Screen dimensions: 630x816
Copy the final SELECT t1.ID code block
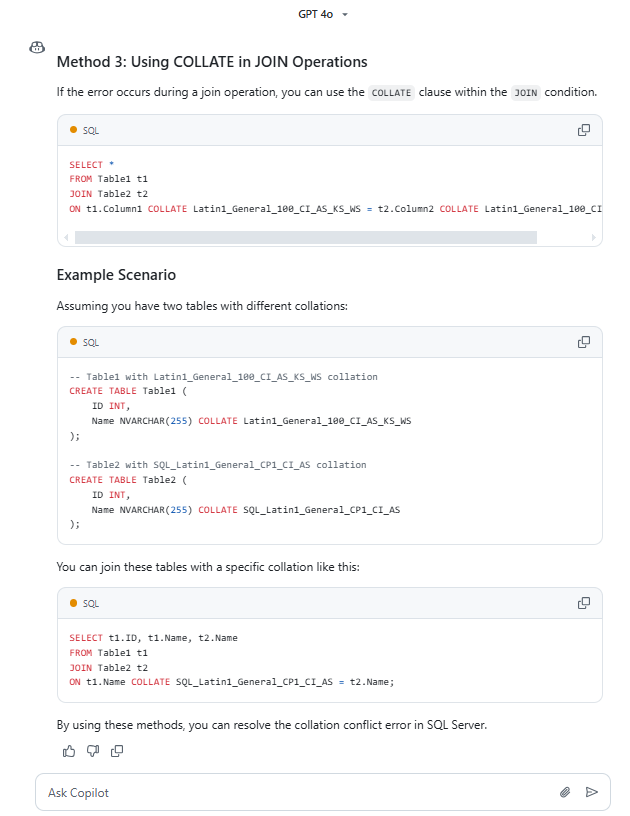(x=584, y=603)
